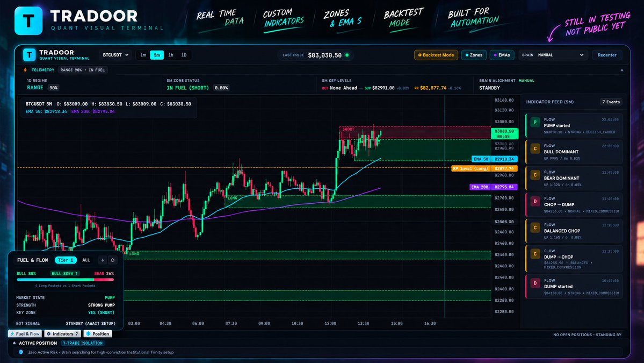Select the ALL filter in Fuel & Flow
This screenshot has width=644, height=363.
pyautogui.click(x=86, y=260)
